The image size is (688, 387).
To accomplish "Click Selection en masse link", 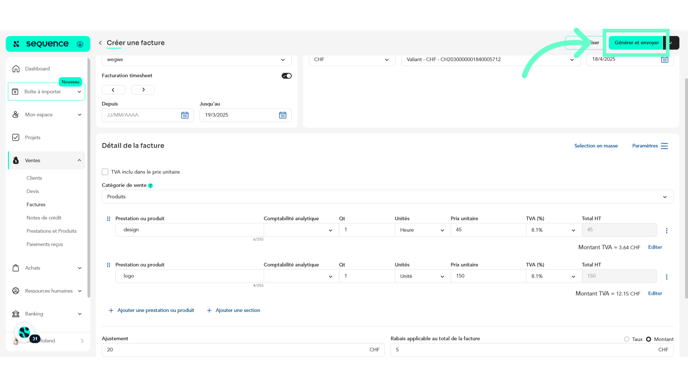I will [596, 146].
